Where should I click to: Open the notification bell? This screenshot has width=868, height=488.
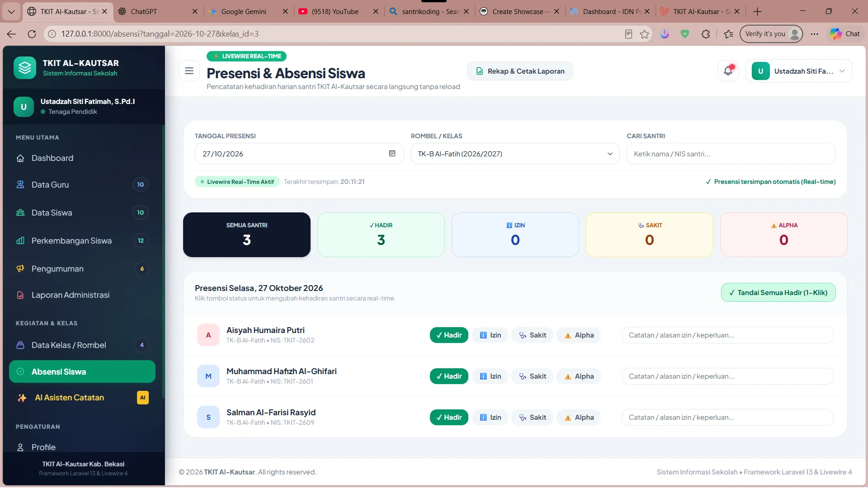coord(728,71)
